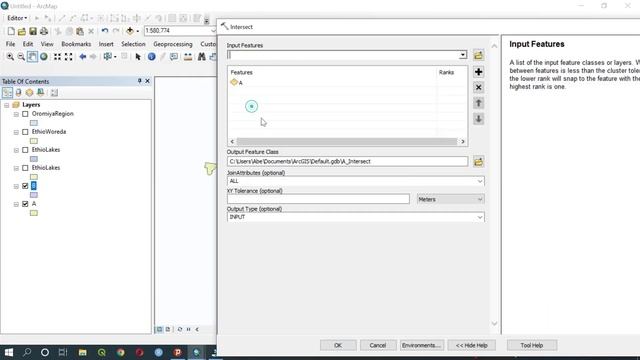Open the Bookmarks menu
Screen dimensions: 640x360
coord(76,44)
